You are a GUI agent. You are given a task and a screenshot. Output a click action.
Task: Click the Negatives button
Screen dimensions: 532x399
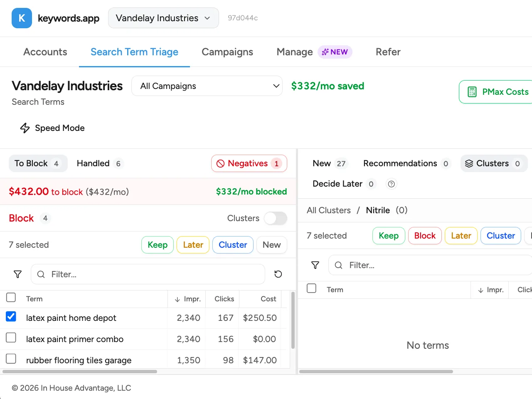click(x=249, y=163)
